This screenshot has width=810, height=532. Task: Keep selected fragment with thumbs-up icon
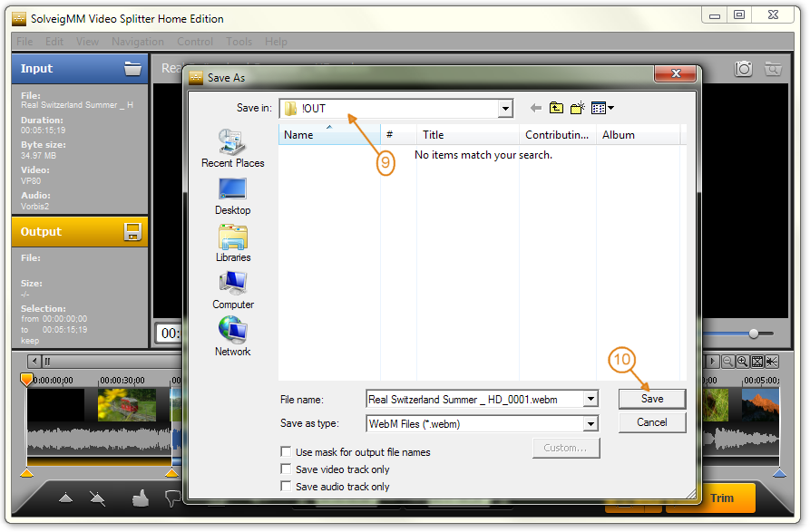(140, 498)
